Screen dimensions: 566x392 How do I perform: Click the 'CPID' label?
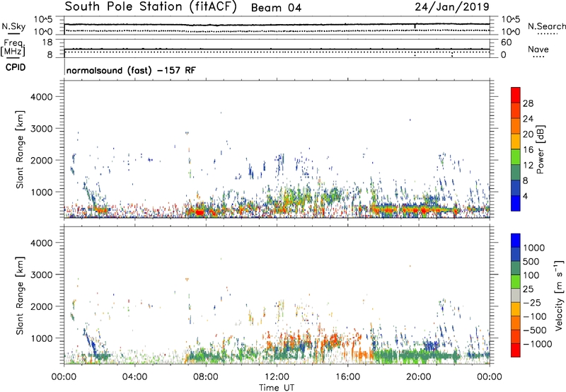click(16, 67)
